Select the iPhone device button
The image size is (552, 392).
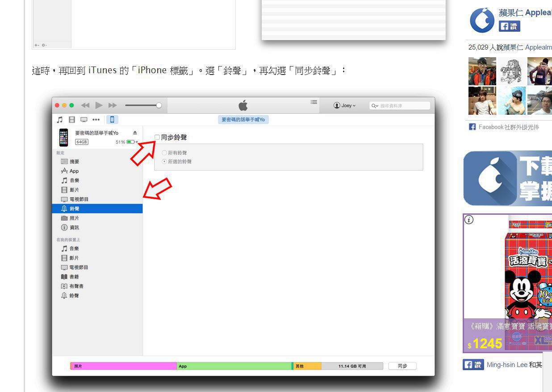click(112, 119)
